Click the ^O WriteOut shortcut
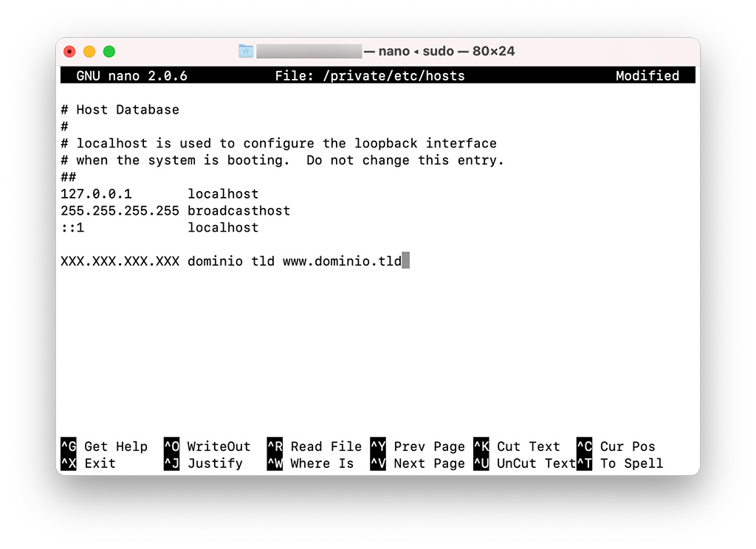Image resolution: width=756 pixels, height=549 pixels. 207,446
